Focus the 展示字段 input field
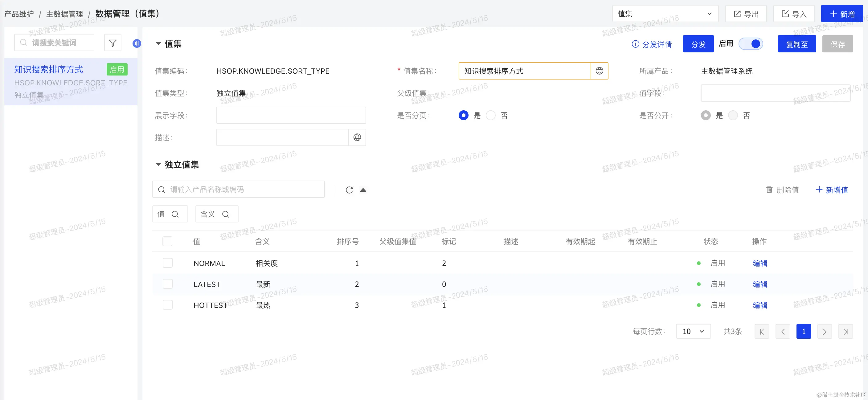The height and width of the screenshot is (400, 868). (x=291, y=115)
